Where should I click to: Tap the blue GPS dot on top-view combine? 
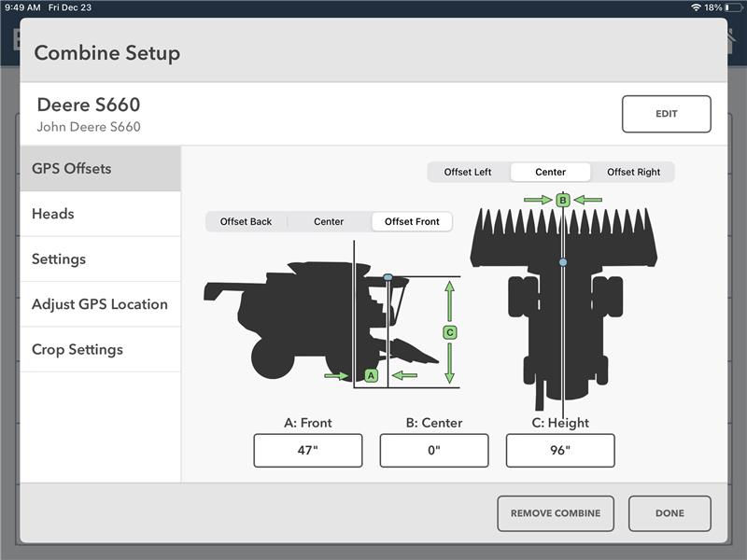(563, 262)
